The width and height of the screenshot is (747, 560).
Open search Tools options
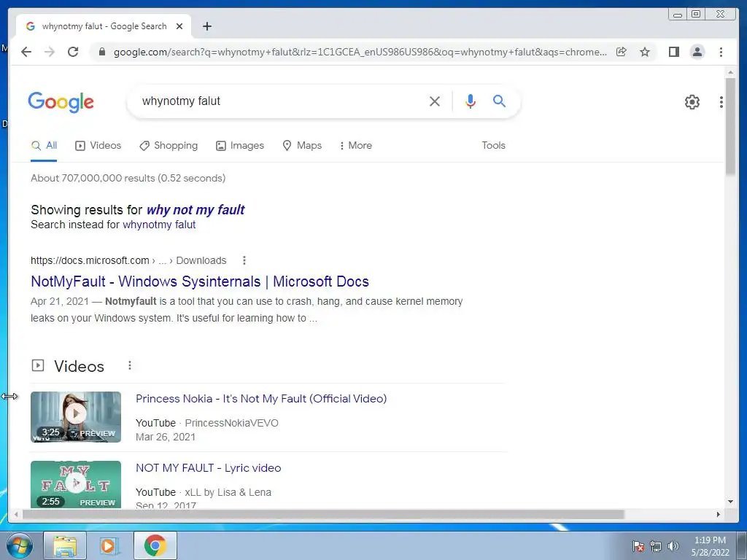point(494,146)
